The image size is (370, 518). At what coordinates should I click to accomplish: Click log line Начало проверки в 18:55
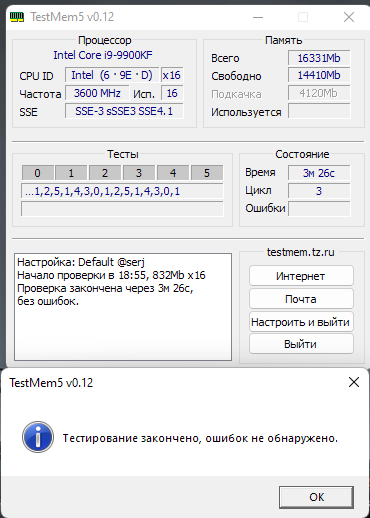pos(111,275)
